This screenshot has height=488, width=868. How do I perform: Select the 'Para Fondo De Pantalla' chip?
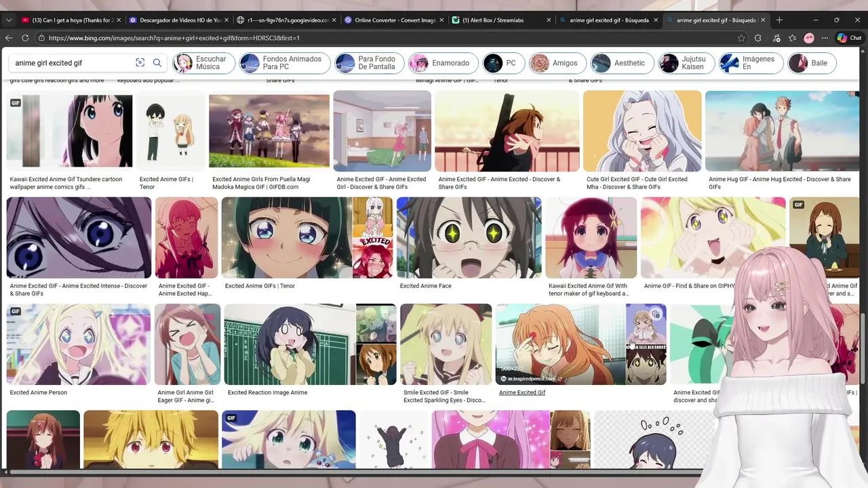point(370,63)
